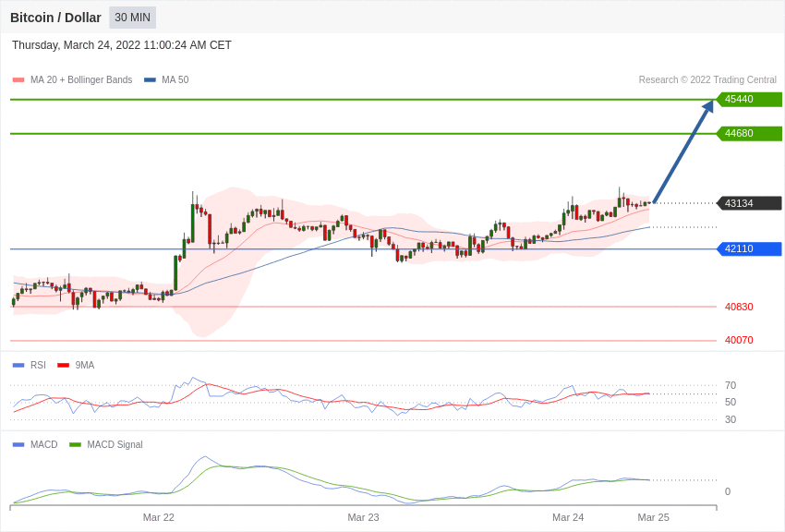The height and width of the screenshot is (532, 785).
Task: Click the blue upward forecast arrow head
Action: click(708, 106)
